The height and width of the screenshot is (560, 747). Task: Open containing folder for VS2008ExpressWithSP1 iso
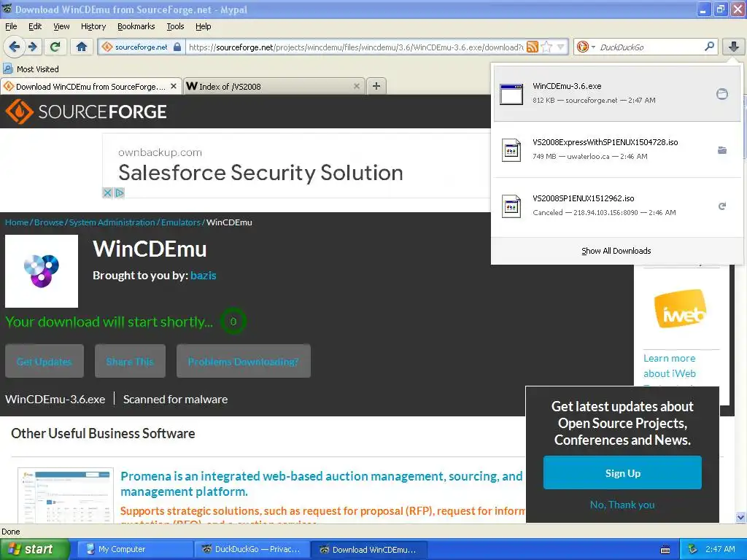(x=721, y=150)
